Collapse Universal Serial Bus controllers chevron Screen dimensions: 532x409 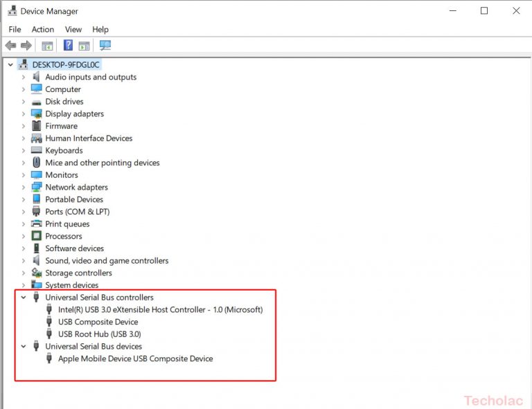(24, 297)
